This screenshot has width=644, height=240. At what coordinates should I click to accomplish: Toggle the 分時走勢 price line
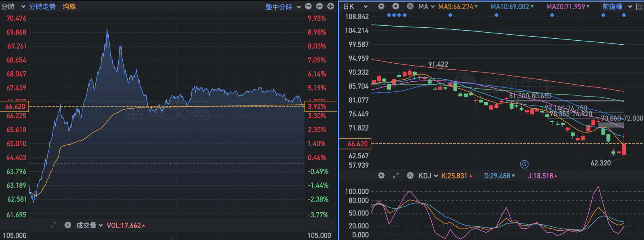point(42,6)
